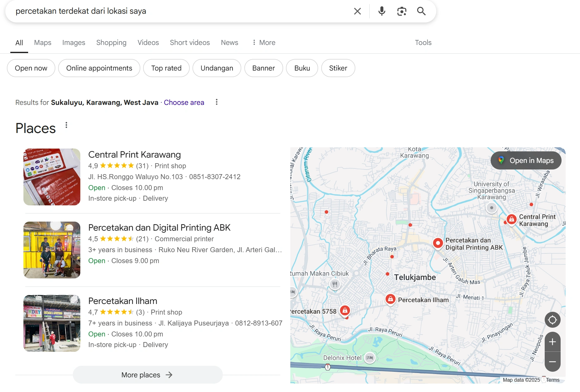This screenshot has height=392, width=580.
Task: Click phone number 0851-8307-2412
Action: pos(215,177)
